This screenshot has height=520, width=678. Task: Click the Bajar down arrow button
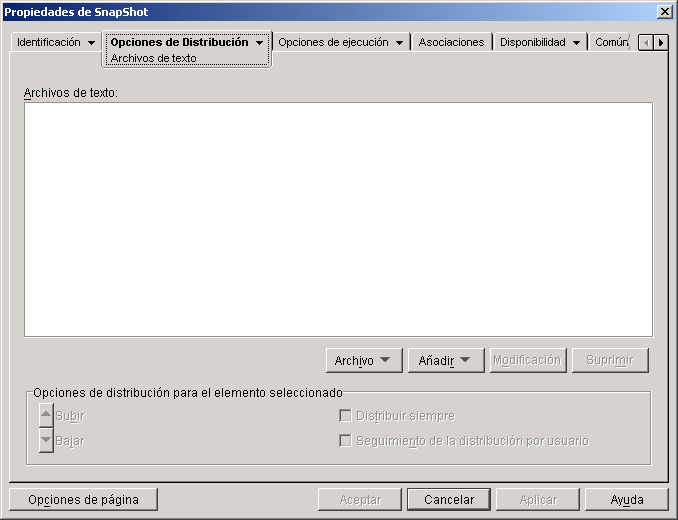pyautogui.click(x=46, y=440)
